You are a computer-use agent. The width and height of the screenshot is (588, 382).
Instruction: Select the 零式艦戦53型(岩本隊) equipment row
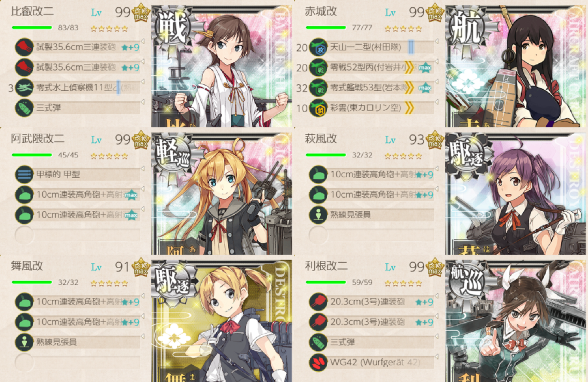tap(372, 88)
